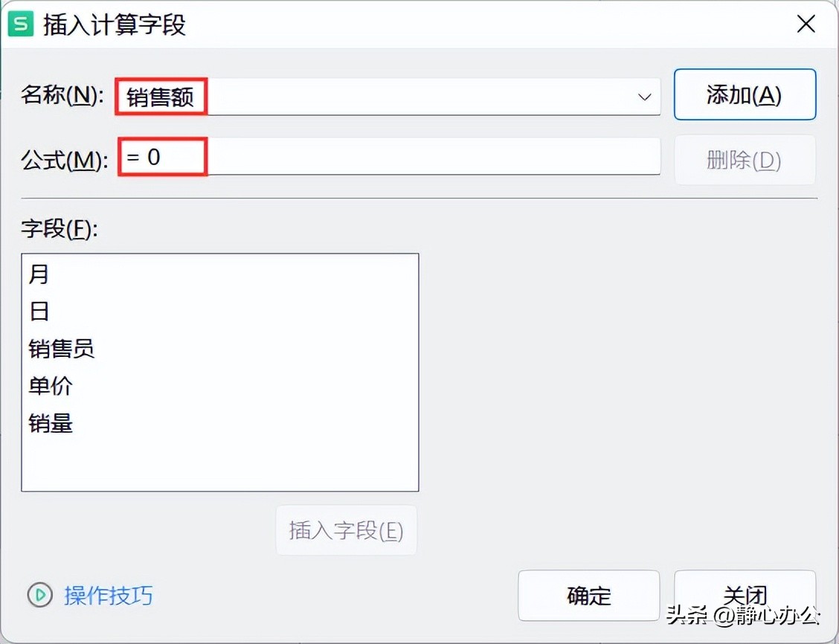Screen dimensions: 839x644
Task: Click into the 公式 formula input box
Action: pos(390,156)
